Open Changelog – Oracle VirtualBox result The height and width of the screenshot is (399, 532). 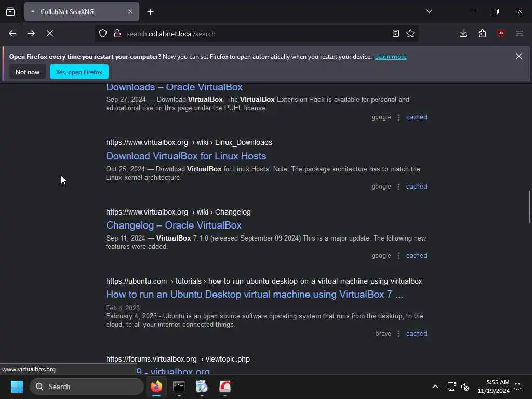point(174,225)
